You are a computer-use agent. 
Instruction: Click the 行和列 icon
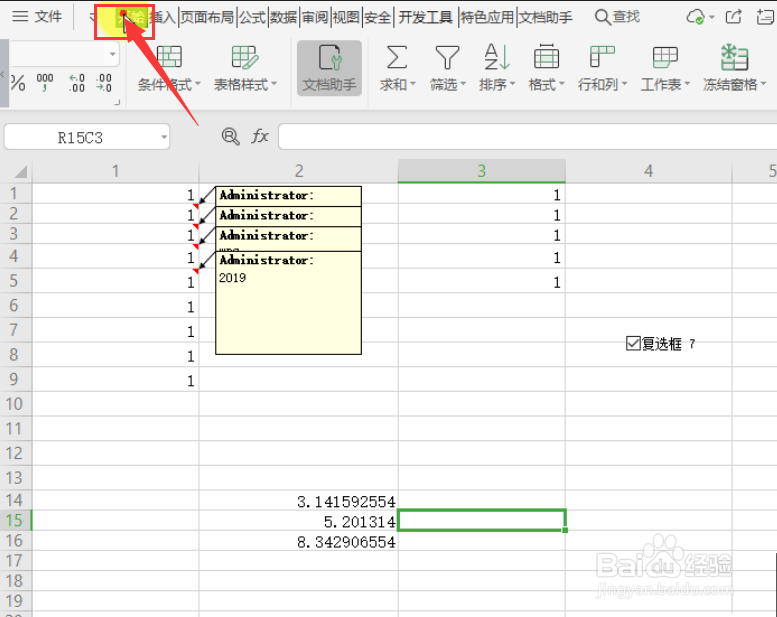602,57
